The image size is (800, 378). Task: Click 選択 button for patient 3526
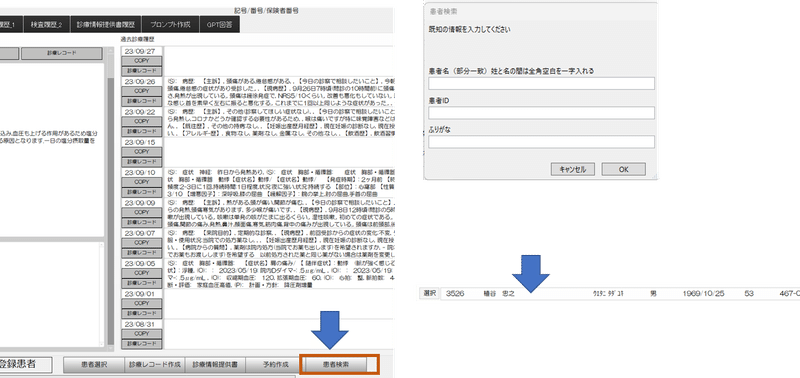point(429,293)
